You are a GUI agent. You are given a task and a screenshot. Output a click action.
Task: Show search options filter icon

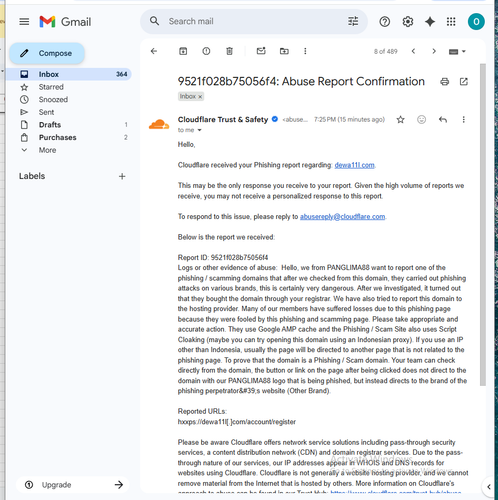point(353,21)
